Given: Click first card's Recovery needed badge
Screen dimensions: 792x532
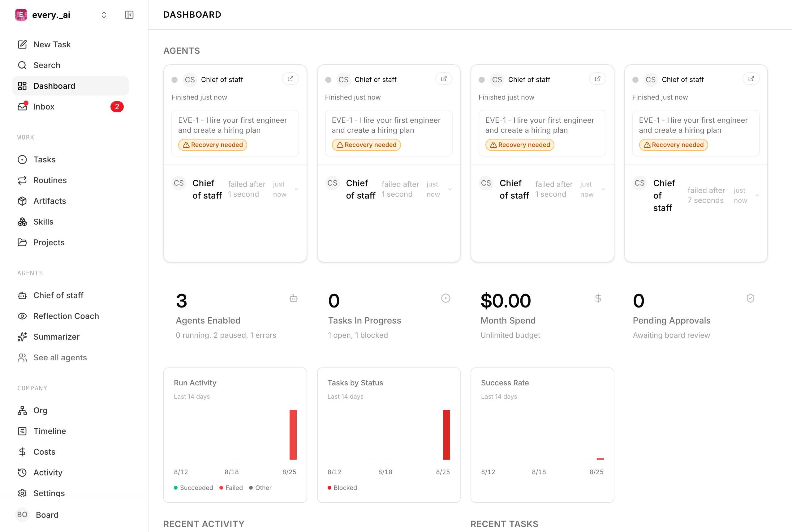Looking at the screenshot, I should click(213, 145).
